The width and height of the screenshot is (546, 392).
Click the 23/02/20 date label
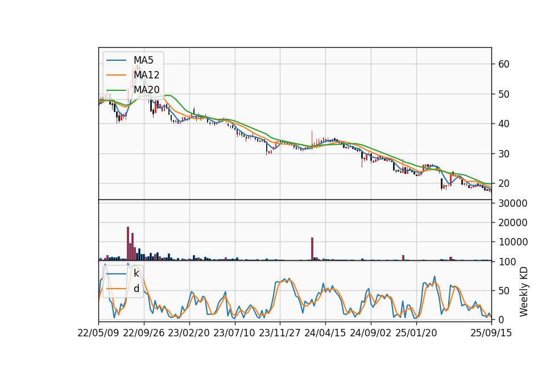click(189, 333)
